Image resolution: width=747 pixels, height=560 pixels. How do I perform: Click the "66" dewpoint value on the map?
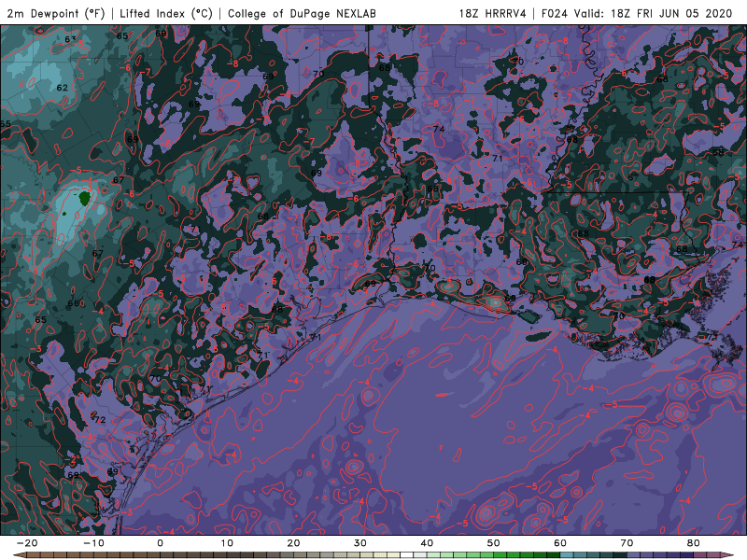point(74,303)
